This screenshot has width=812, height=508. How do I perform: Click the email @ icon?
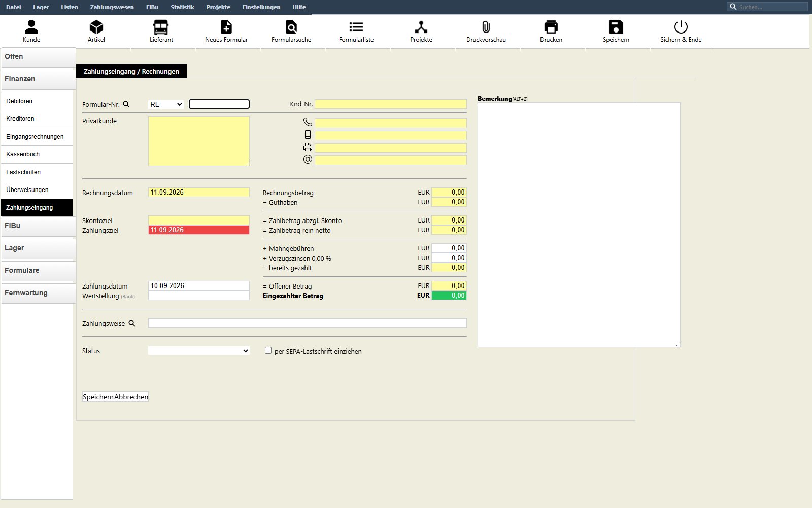click(x=308, y=160)
